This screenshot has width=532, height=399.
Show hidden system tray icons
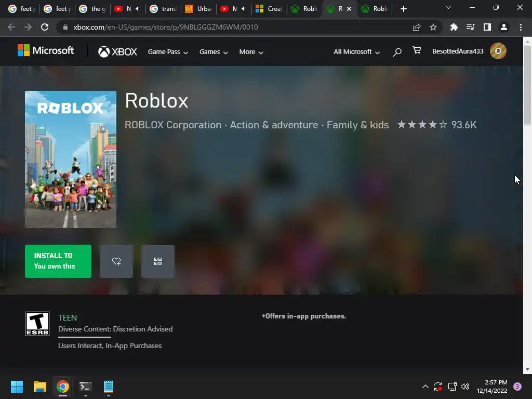pos(425,387)
